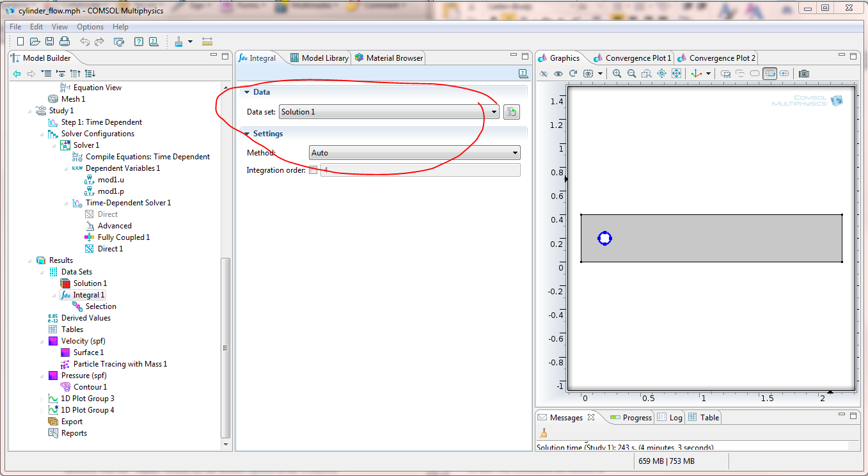Select the Derived Values tree node
The image size is (868, 476).
(86, 318)
